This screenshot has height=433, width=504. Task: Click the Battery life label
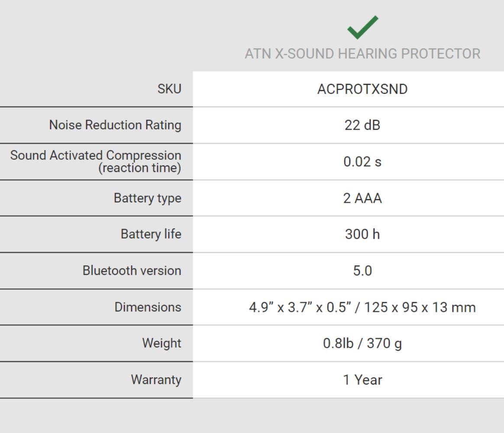(151, 234)
